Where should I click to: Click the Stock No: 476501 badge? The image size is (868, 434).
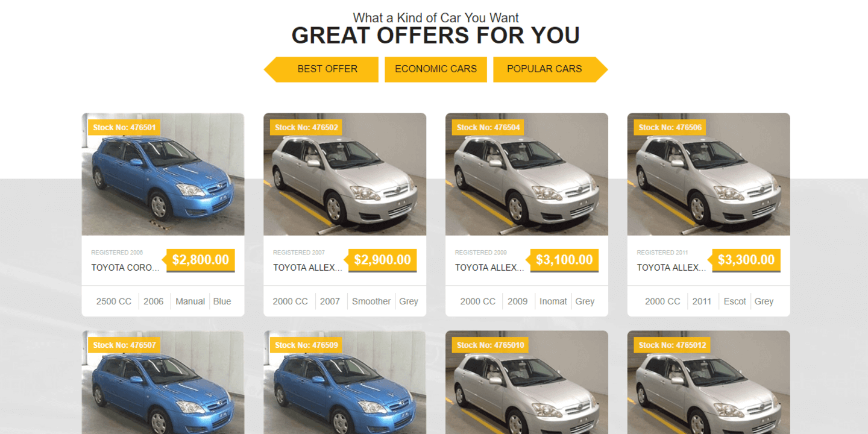[125, 128]
